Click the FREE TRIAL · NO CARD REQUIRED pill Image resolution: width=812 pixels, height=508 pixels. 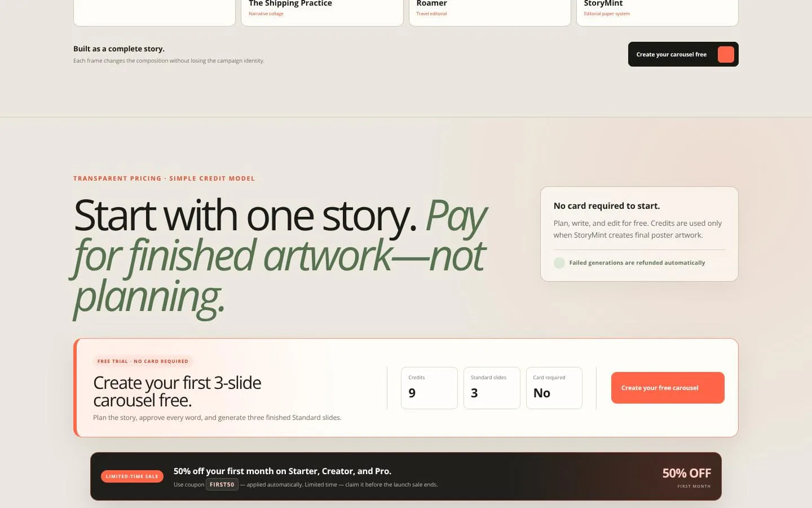143,361
